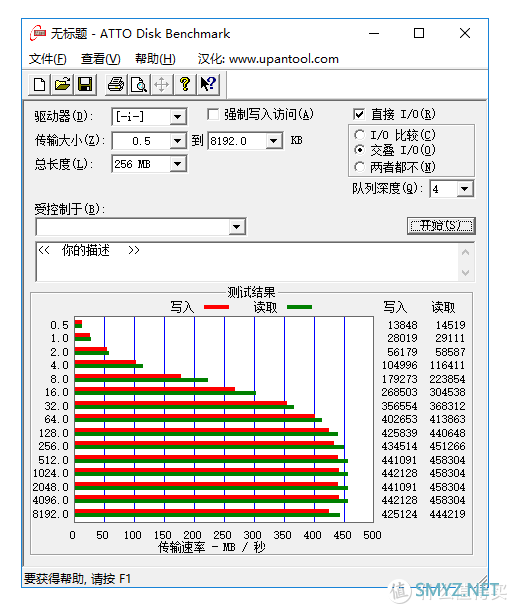Click the 8192.0 chart row label
This screenshot has height=609, width=512.
tap(51, 514)
